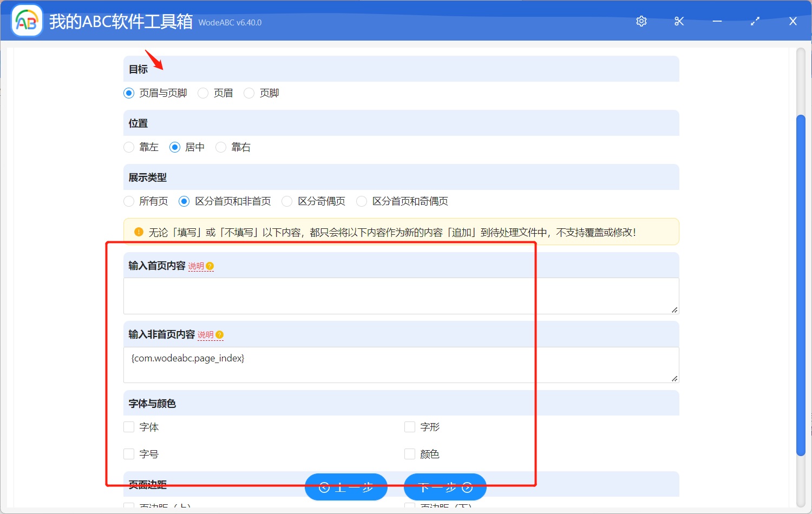This screenshot has width=812, height=514.
Task: Click the question mark icon next to 输入首页内容 说明
Action: [211, 266]
